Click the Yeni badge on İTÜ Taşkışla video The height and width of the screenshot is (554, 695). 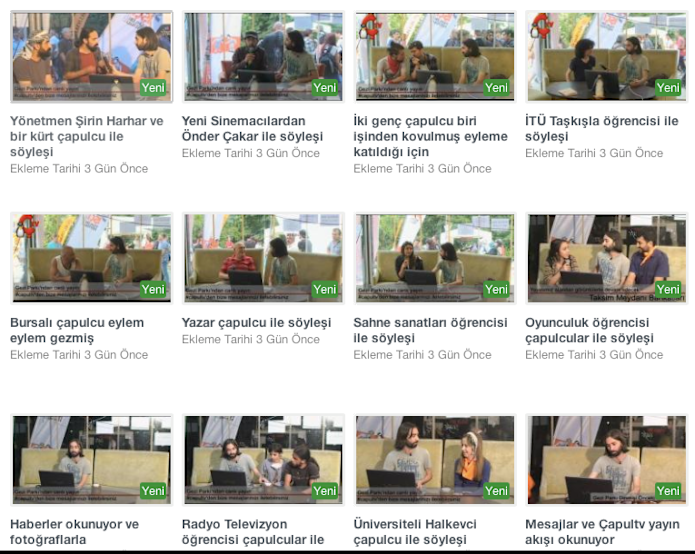668,87
